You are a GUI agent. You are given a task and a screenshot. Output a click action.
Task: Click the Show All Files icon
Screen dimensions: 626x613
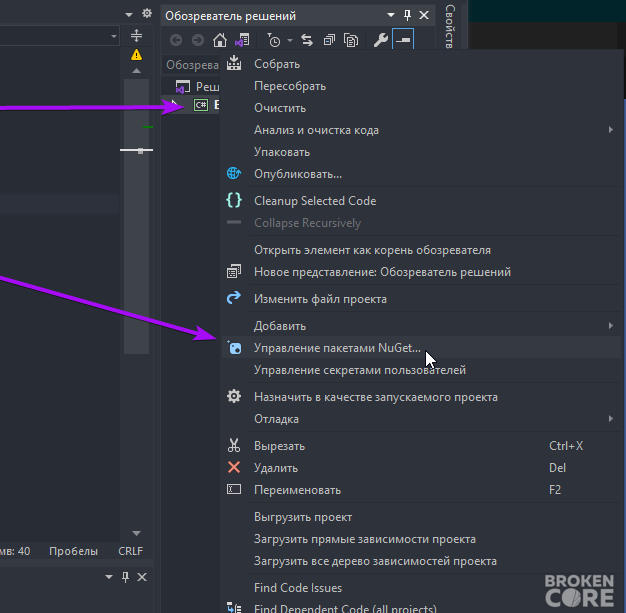351,40
